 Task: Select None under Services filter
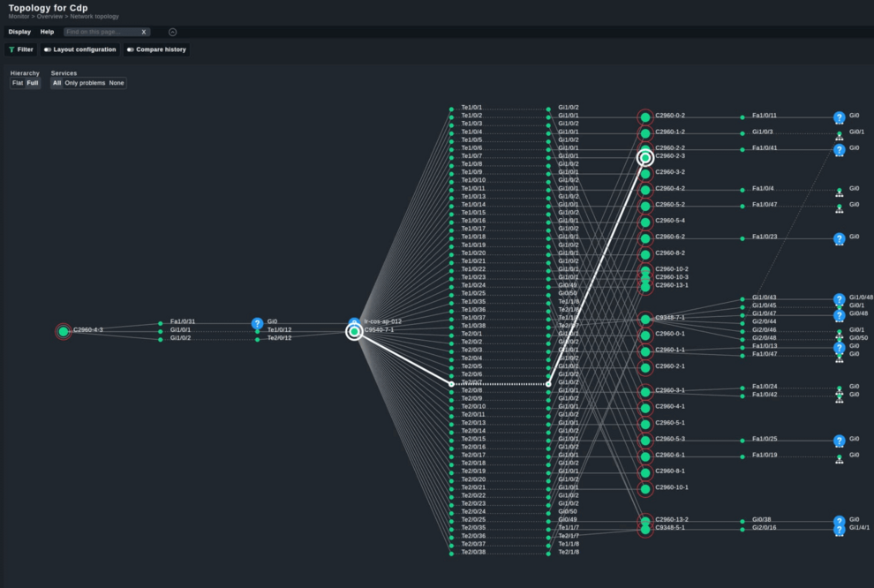[116, 82]
